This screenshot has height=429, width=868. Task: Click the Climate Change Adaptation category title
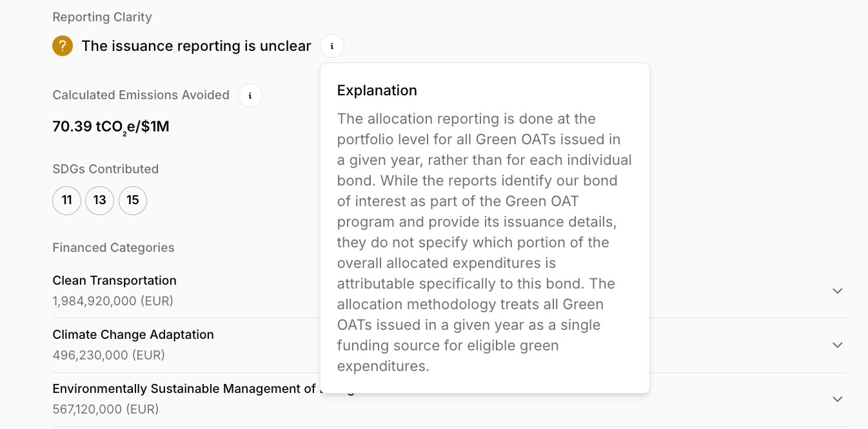(x=133, y=334)
